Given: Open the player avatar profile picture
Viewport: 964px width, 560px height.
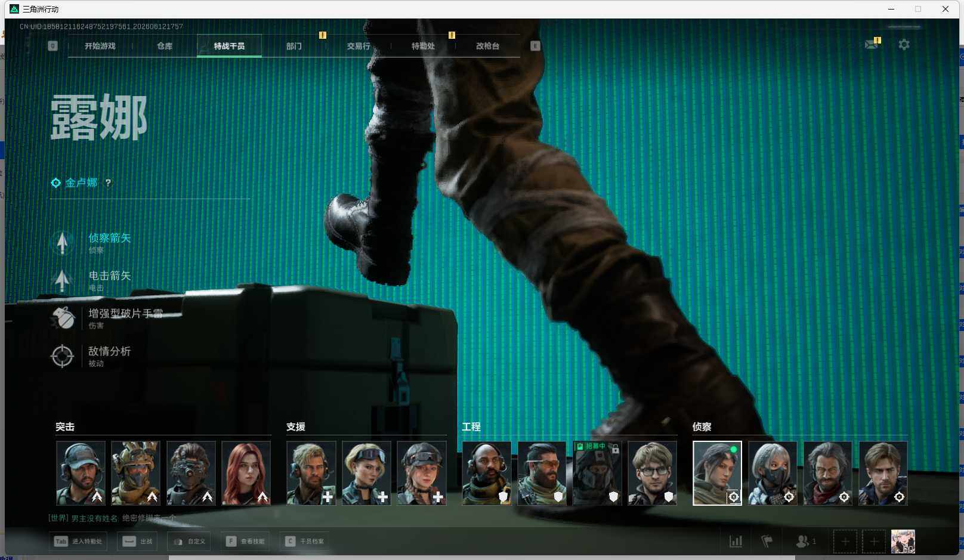Looking at the screenshot, I should (903, 542).
